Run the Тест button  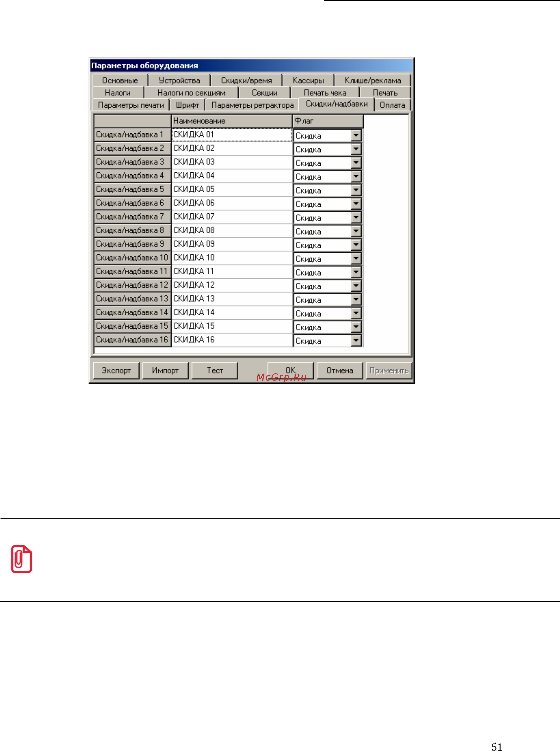[215, 370]
